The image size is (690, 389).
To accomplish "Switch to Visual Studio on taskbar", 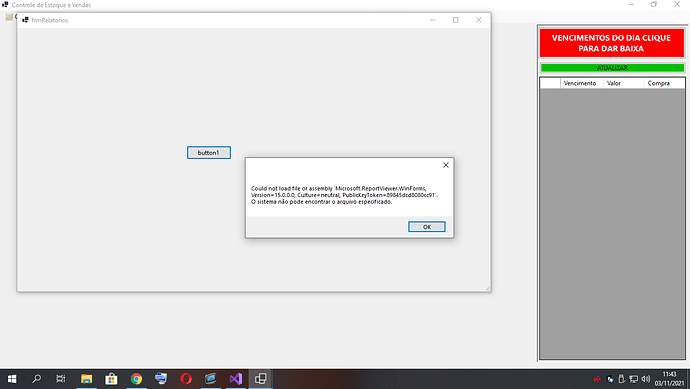I will (x=235, y=379).
